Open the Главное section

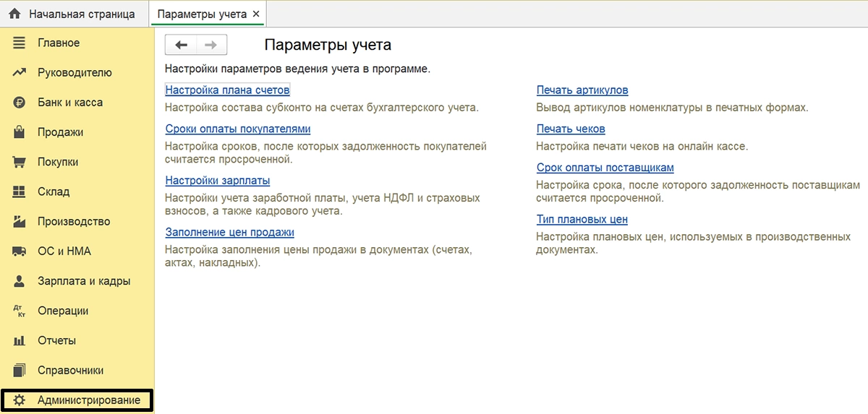(59, 43)
